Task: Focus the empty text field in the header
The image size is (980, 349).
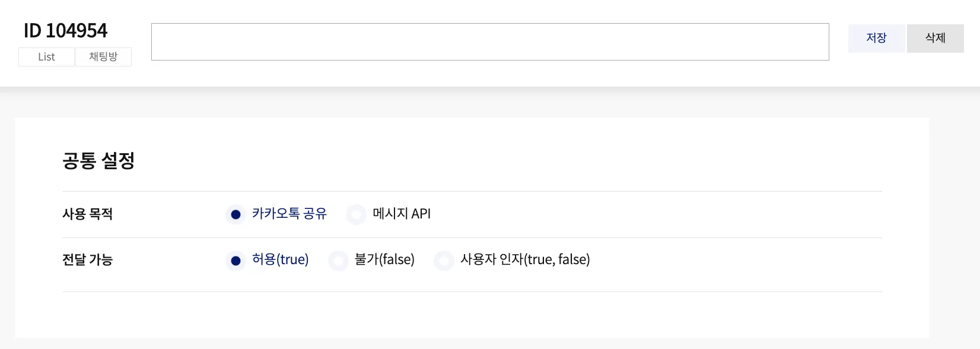Action: 490,42
